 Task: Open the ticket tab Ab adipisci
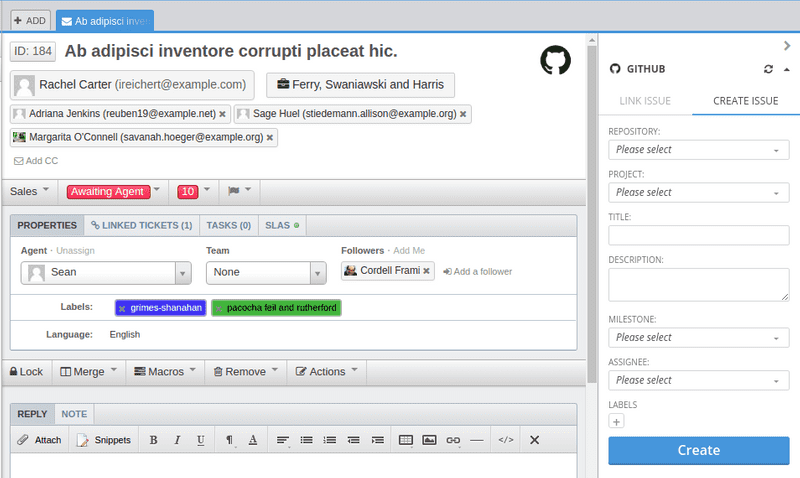click(x=105, y=21)
